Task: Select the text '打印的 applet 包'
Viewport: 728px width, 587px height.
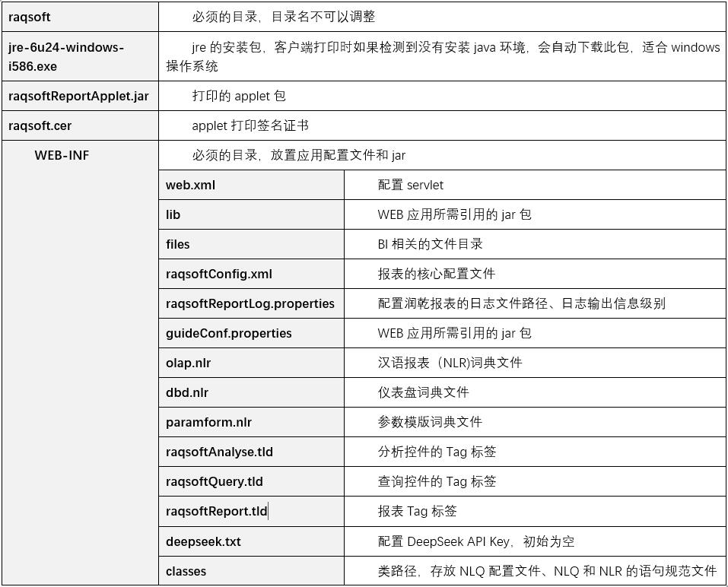Action: click(x=239, y=96)
